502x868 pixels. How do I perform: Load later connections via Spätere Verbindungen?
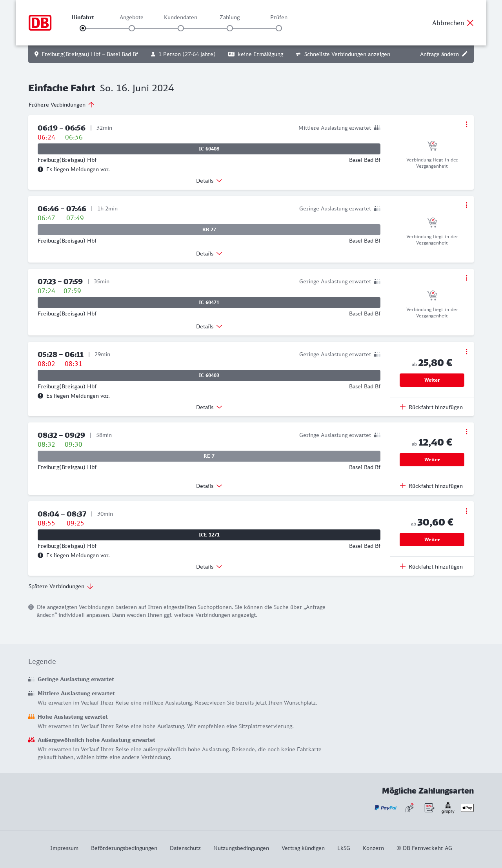tap(61, 586)
